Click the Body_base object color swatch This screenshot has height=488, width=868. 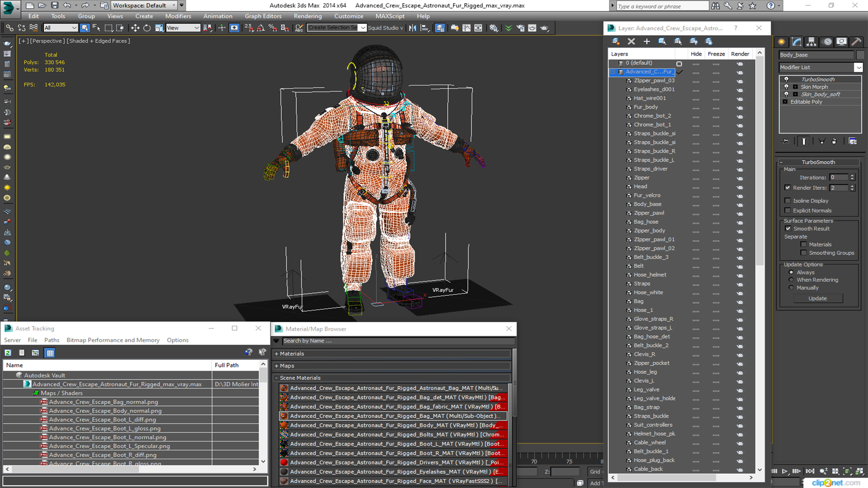[860, 55]
